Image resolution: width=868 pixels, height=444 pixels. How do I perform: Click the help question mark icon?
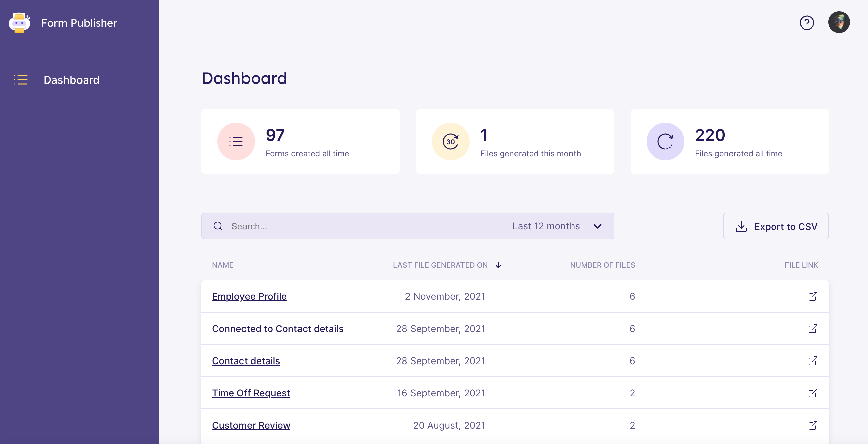click(x=806, y=23)
